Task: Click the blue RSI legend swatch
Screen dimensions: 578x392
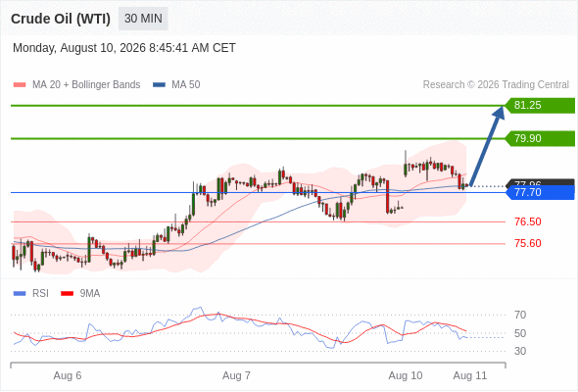Action: [x=20, y=294]
